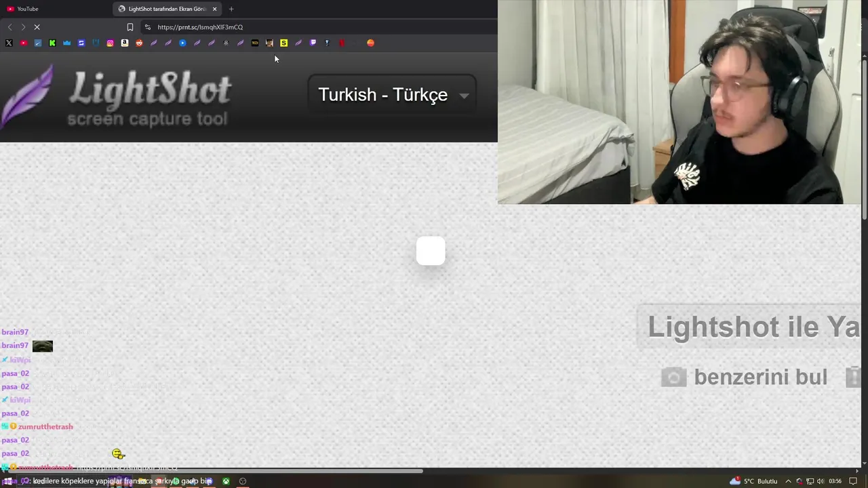View site information icon in address bar
The height and width of the screenshot is (488, 868).
tap(148, 27)
